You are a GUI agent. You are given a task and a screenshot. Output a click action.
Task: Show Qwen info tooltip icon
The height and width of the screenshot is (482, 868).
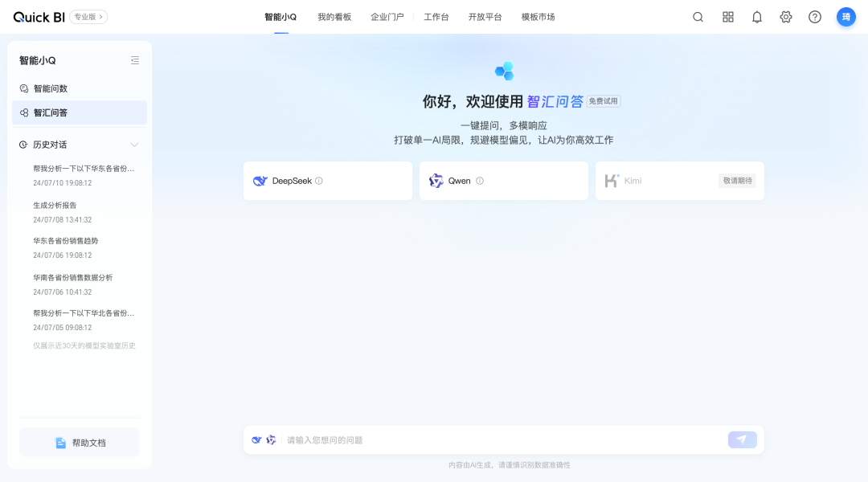point(480,181)
